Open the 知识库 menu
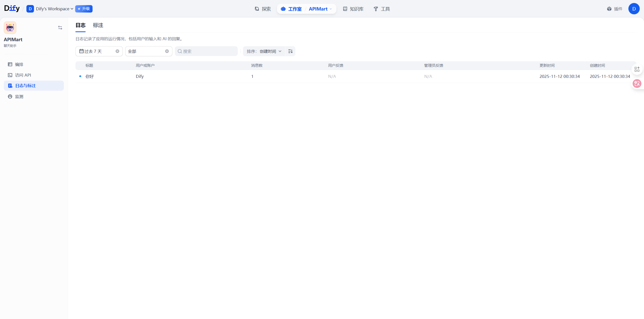Viewport: 644px width, 319px height. click(353, 9)
